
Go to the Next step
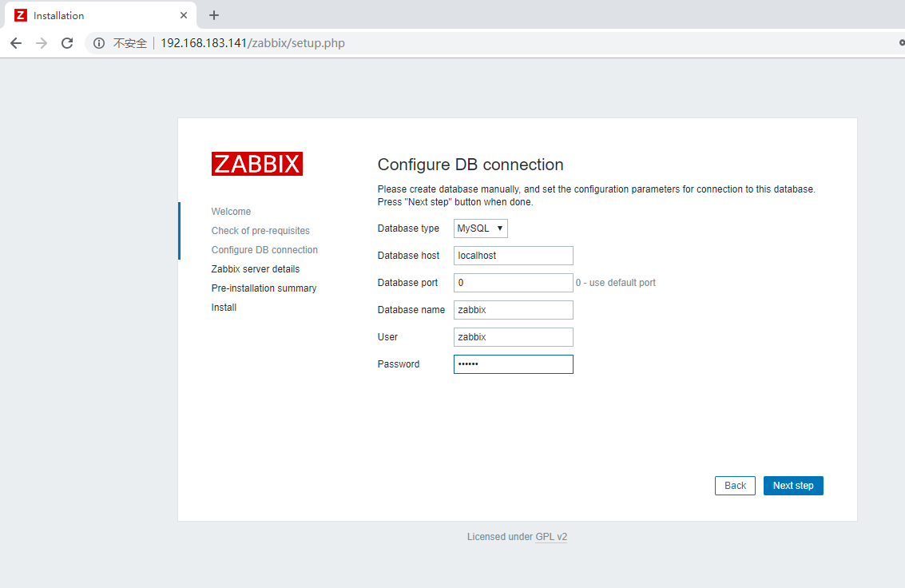point(793,486)
